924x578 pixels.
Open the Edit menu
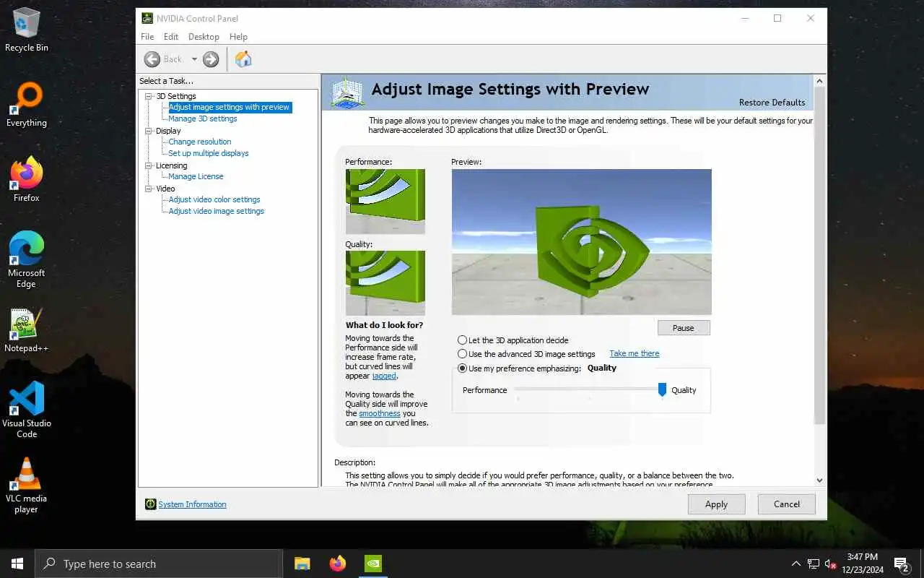click(x=171, y=37)
